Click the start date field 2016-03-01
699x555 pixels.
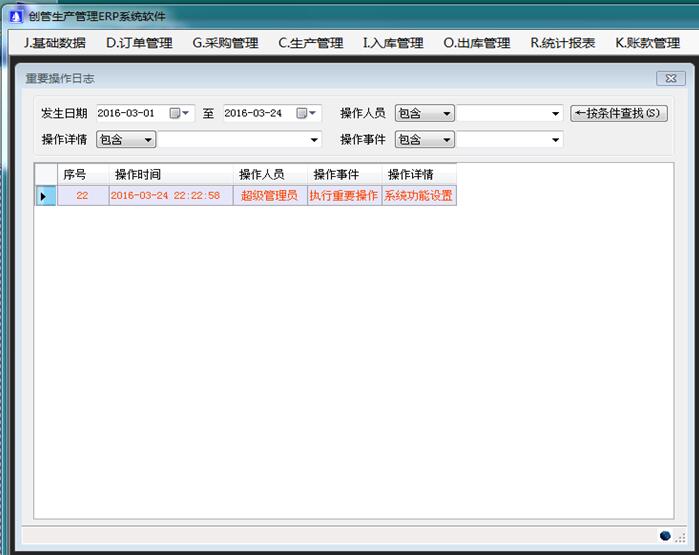130,113
